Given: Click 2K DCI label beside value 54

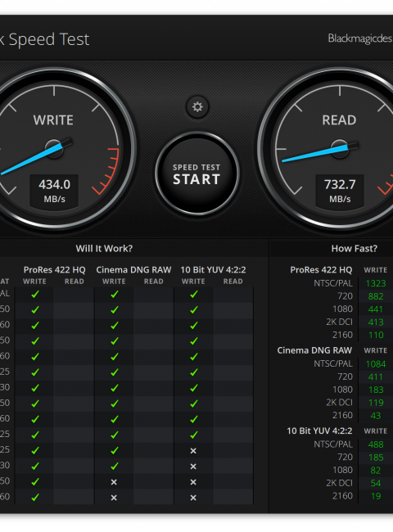Looking at the screenshot, I should point(339,483).
